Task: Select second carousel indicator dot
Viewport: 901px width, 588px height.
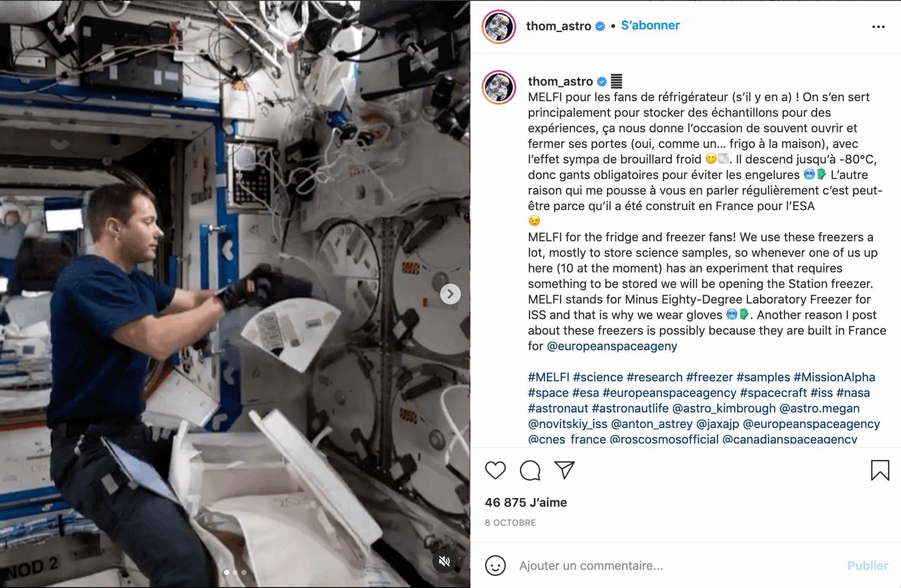Action: coord(235,572)
